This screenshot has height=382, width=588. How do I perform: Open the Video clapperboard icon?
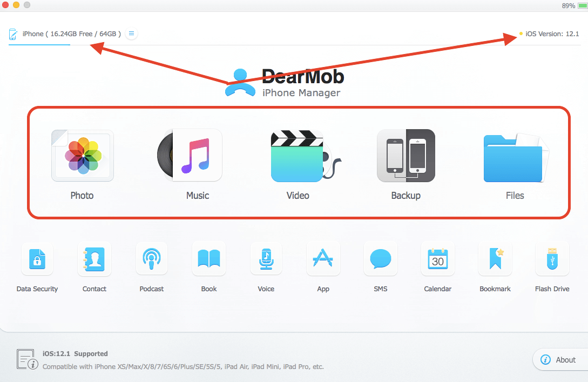[305, 156]
